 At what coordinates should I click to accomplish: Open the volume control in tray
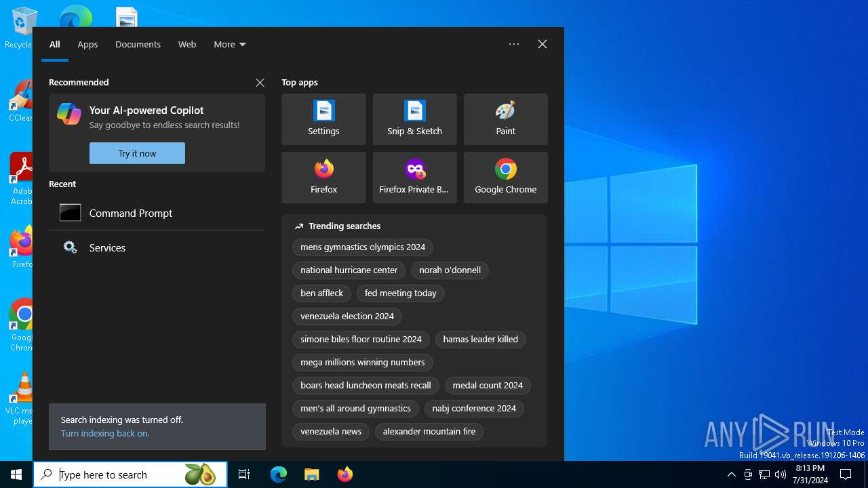point(781,474)
